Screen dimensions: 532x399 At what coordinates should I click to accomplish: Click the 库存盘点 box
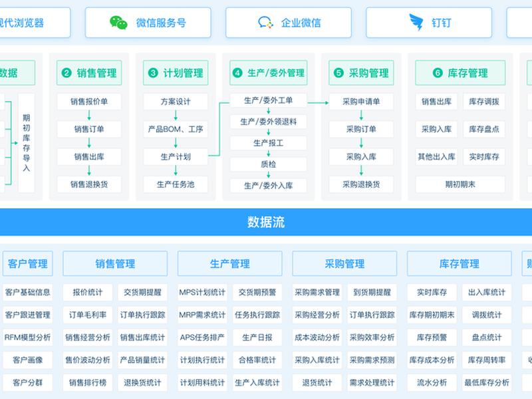[484, 129]
